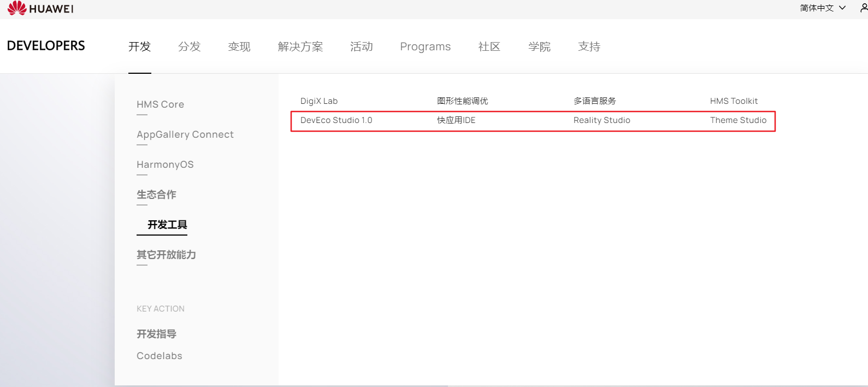Open the user account icon

[x=864, y=8]
